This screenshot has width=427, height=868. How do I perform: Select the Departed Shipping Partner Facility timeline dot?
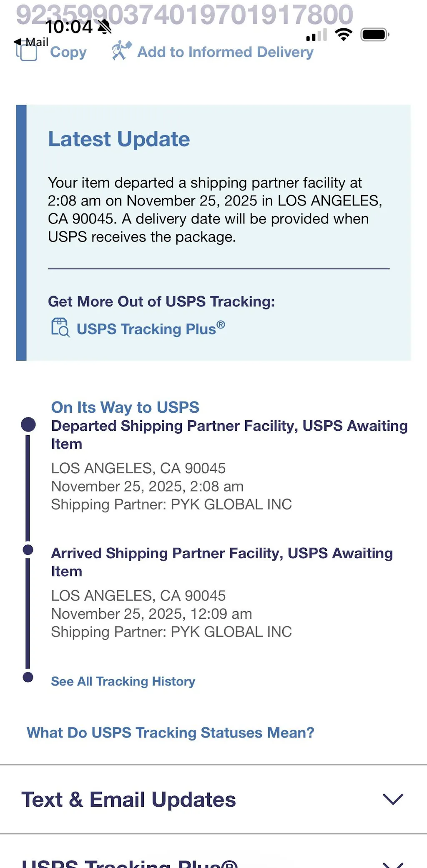tap(28, 425)
